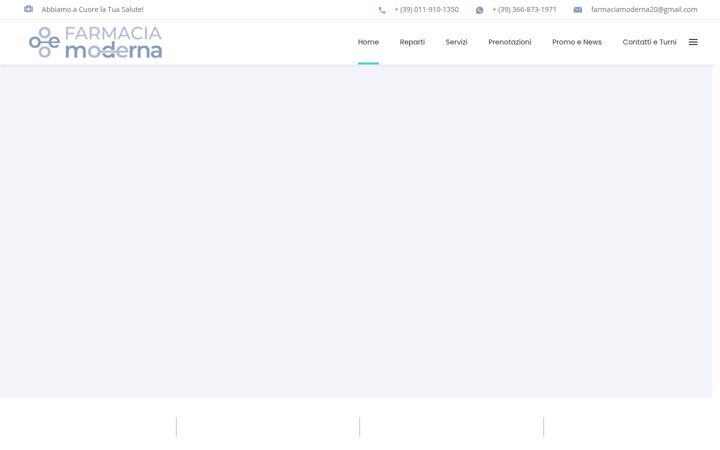Image resolution: width=720 pixels, height=450 pixels.
Task: Open the Prenotazioni page
Action: click(510, 42)
